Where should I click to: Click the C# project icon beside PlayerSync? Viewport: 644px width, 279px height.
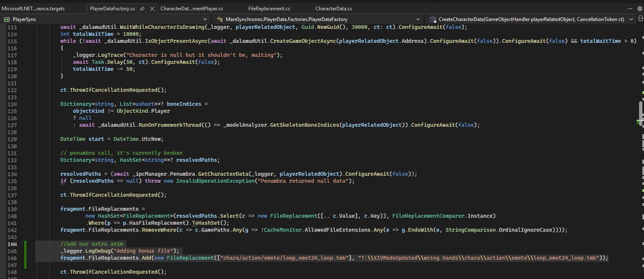coord(7,19)
